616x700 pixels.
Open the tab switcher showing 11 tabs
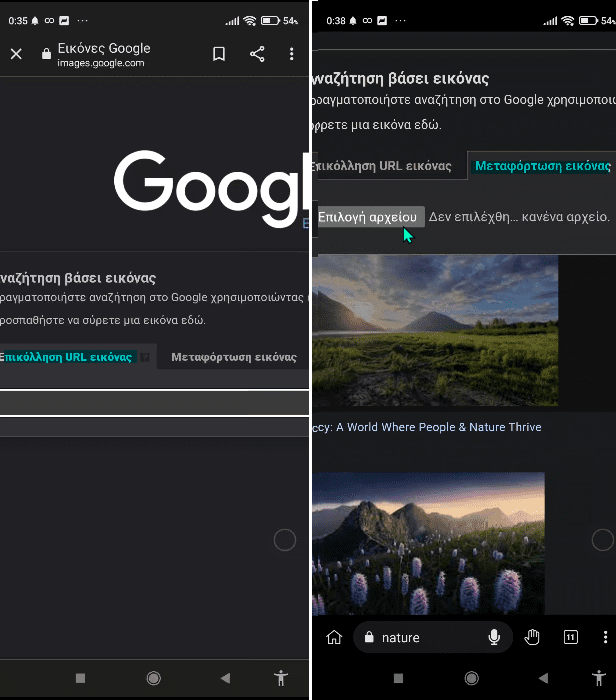(x=571, y=637)
